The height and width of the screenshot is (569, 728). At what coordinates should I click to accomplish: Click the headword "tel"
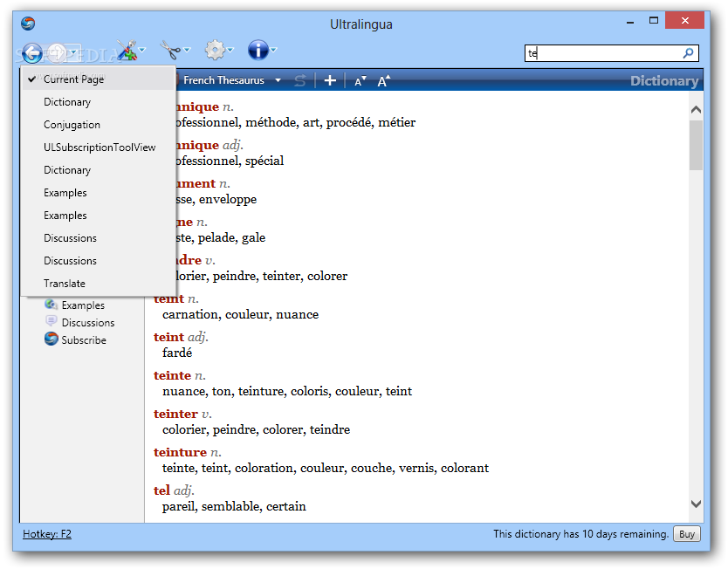(161, 490)
